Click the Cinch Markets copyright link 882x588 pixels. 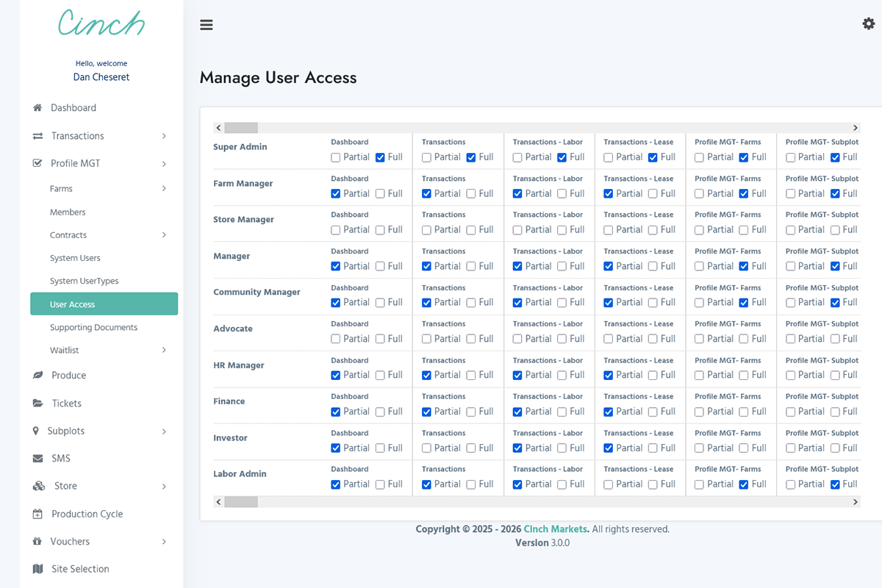(555, 528)
